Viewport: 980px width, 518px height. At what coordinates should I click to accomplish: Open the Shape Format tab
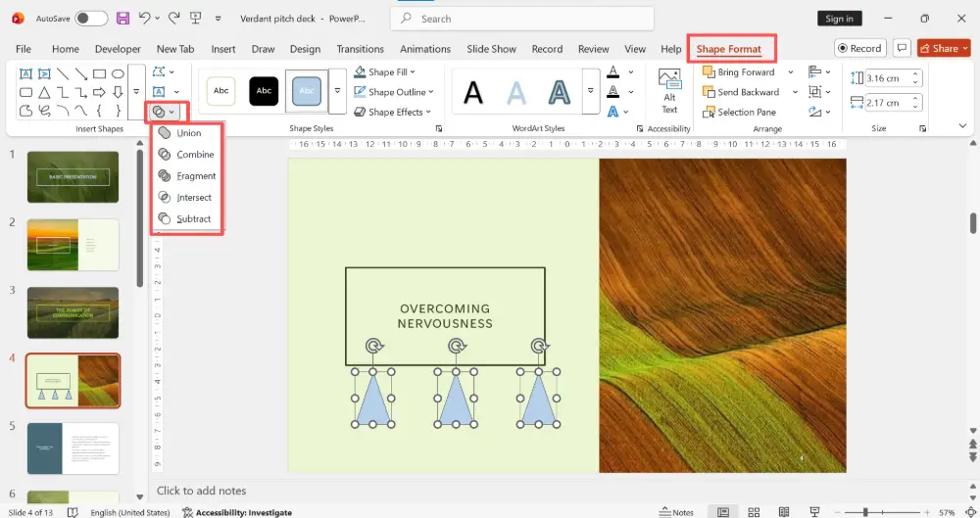tap(729, 49)
